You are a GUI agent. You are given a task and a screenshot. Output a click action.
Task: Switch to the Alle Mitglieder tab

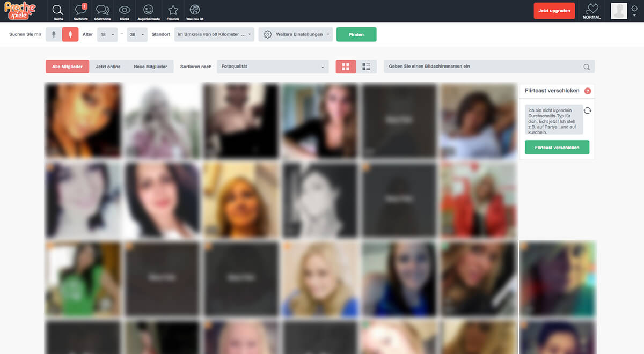pyautogui.click(x=68, y=67)
